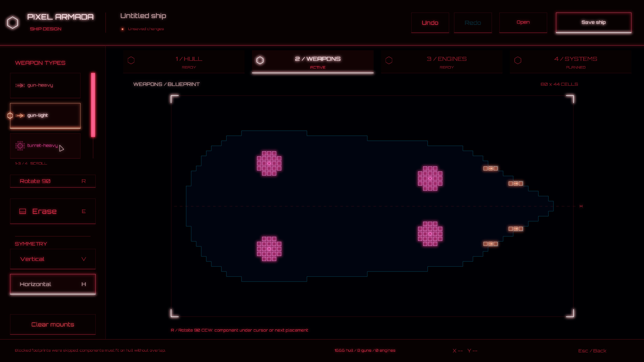This screenshot has width=644, height=362.
Task: Click the upper-left heavy turret mount
Action: click(269, 163)
